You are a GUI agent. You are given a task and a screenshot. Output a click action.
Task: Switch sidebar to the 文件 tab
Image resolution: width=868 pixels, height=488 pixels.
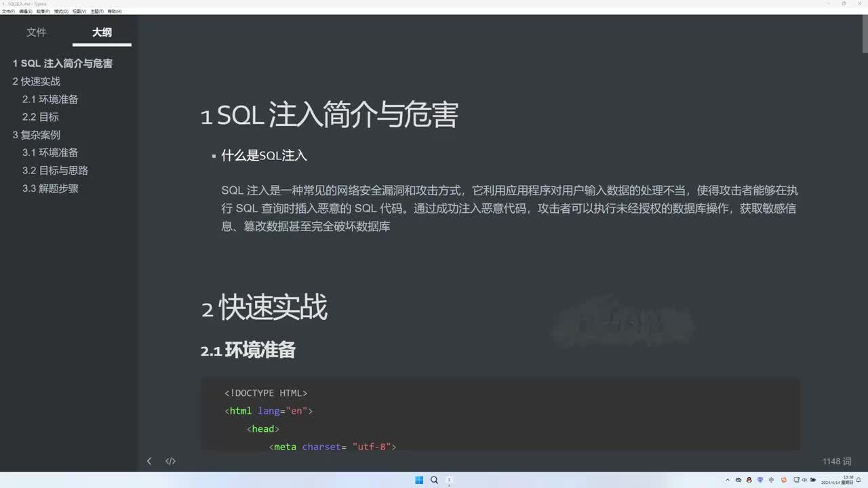(37, 32)
